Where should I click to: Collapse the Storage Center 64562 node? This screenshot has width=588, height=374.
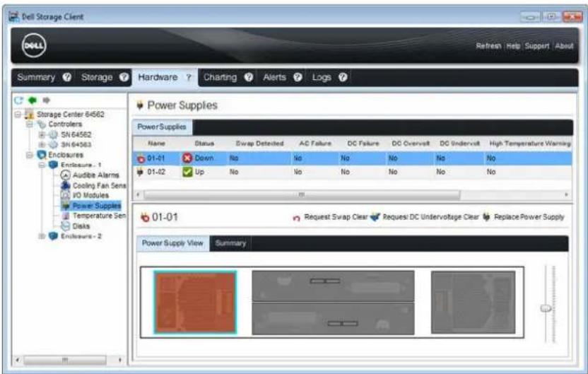[x=18, y=114]
